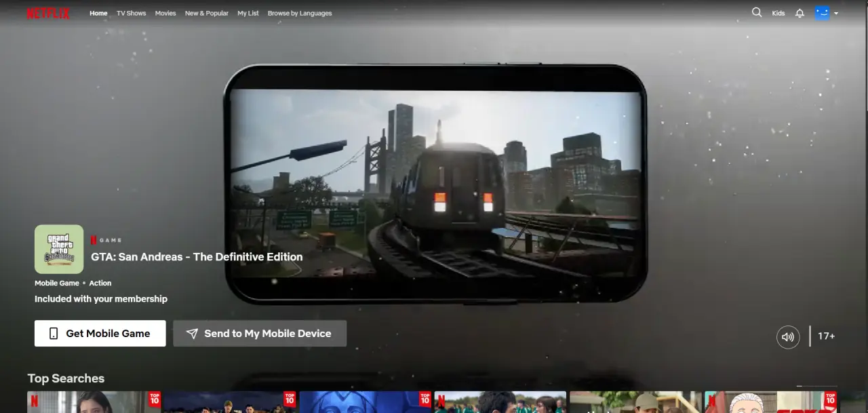Viewport: 868px width, 413px height.
Task: Open the Movies menu item
Action: coord(165,13)
